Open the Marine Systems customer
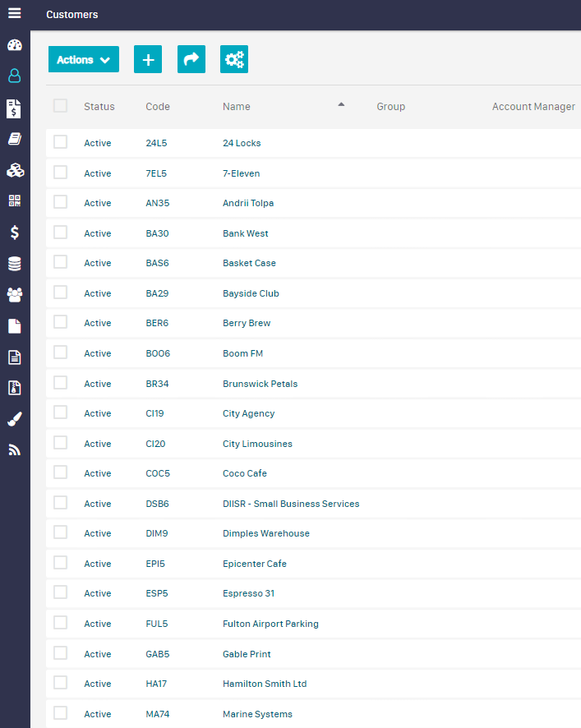The image size is (581, 728). point(257,714)
